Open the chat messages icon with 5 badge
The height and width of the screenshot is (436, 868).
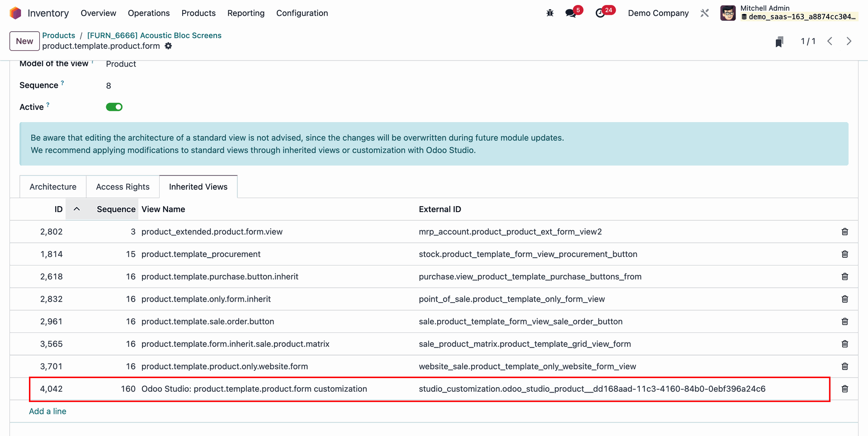571,13
